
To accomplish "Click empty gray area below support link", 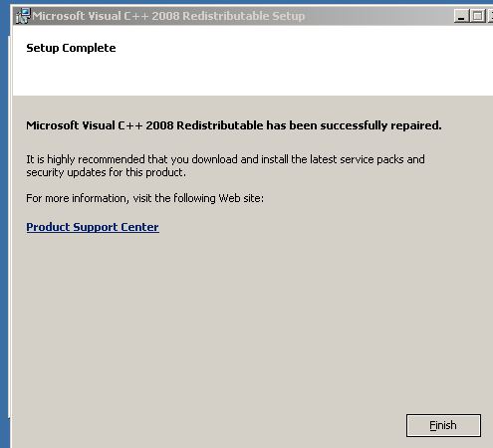I will (232, 316).
